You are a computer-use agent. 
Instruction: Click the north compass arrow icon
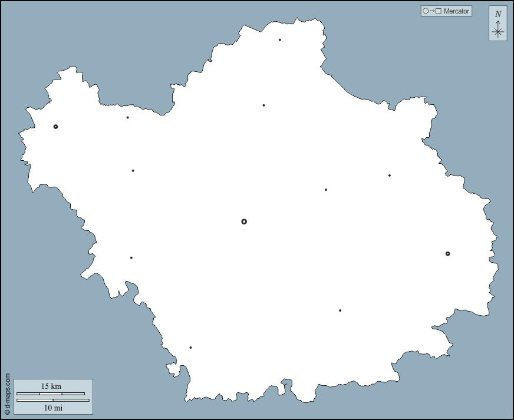[498, 29]
